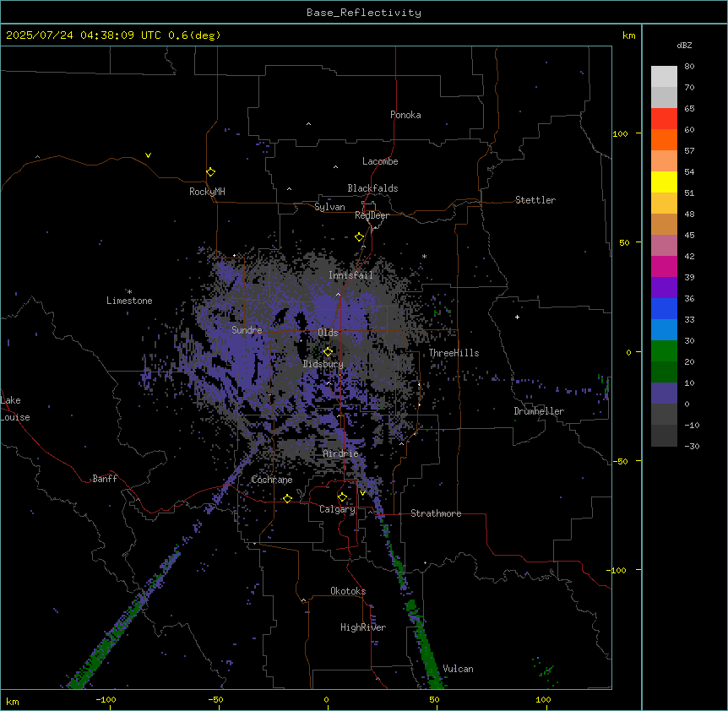Click the Cochrane city label
This screenshot has height=711, width=728.
[x=272, y=480]
